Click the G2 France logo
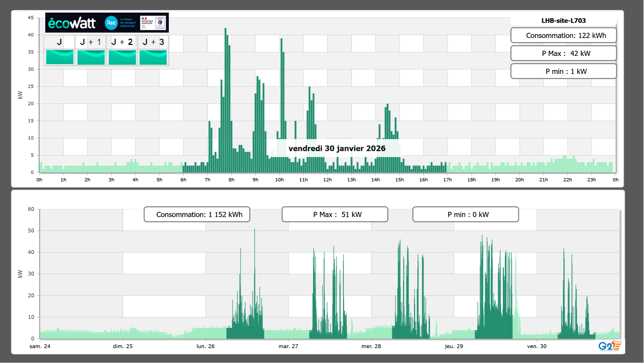 [x=610, y=346]
